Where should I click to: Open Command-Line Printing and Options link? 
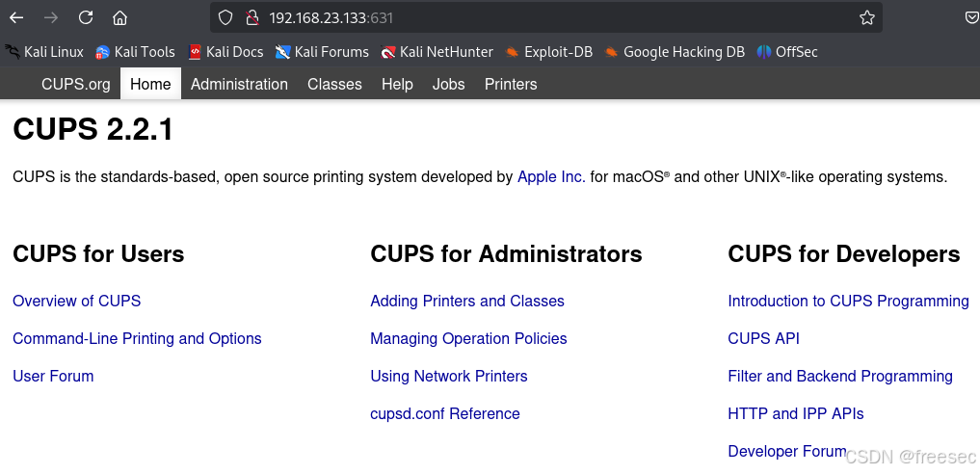pos(137,338)
